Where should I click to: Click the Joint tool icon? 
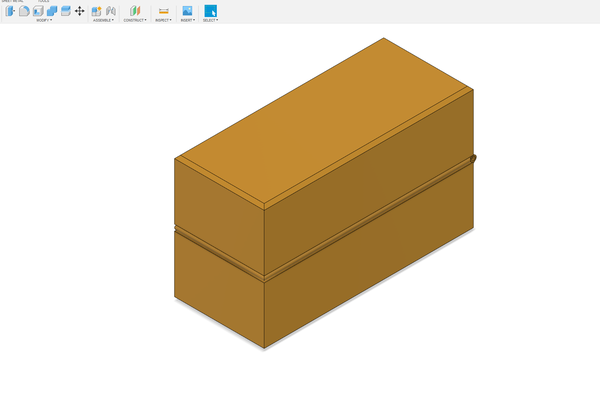[x=111, y=11]
